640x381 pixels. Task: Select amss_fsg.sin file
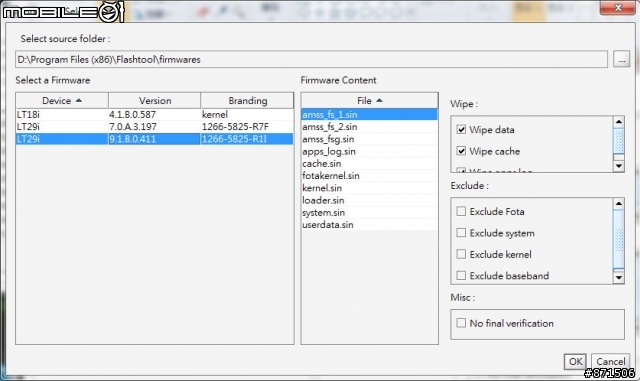coord(369,139)
